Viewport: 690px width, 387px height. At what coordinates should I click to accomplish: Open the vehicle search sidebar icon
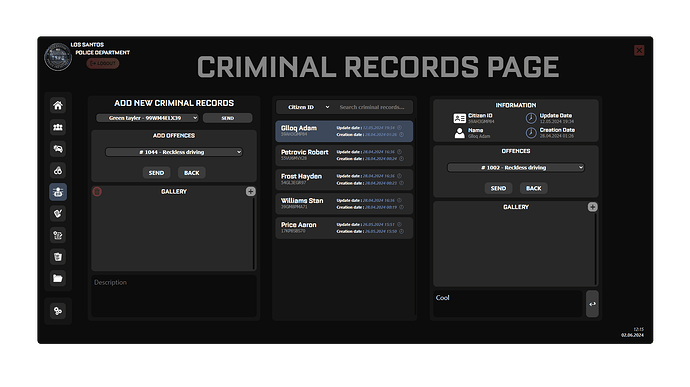(58, 149)
